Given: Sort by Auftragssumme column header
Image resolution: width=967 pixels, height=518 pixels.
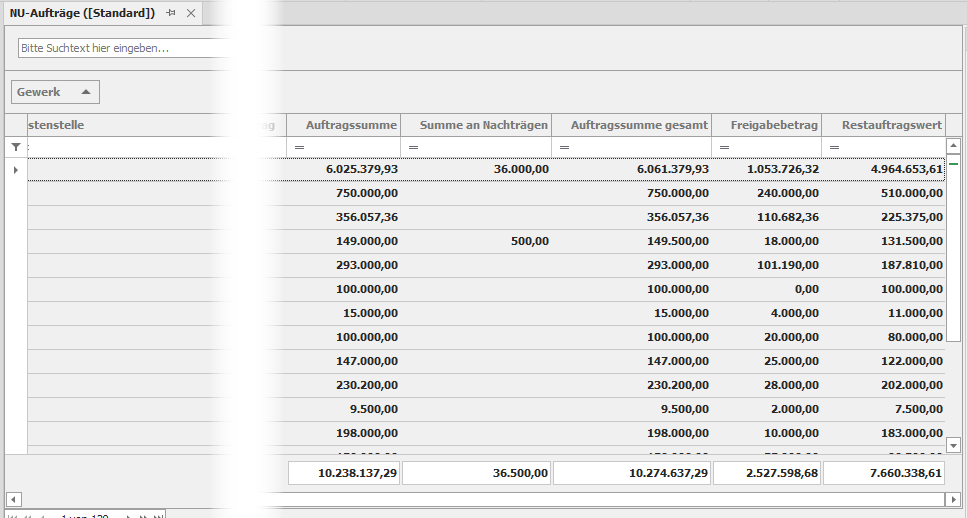Looking at the screenshot, I should click(344, 125).
